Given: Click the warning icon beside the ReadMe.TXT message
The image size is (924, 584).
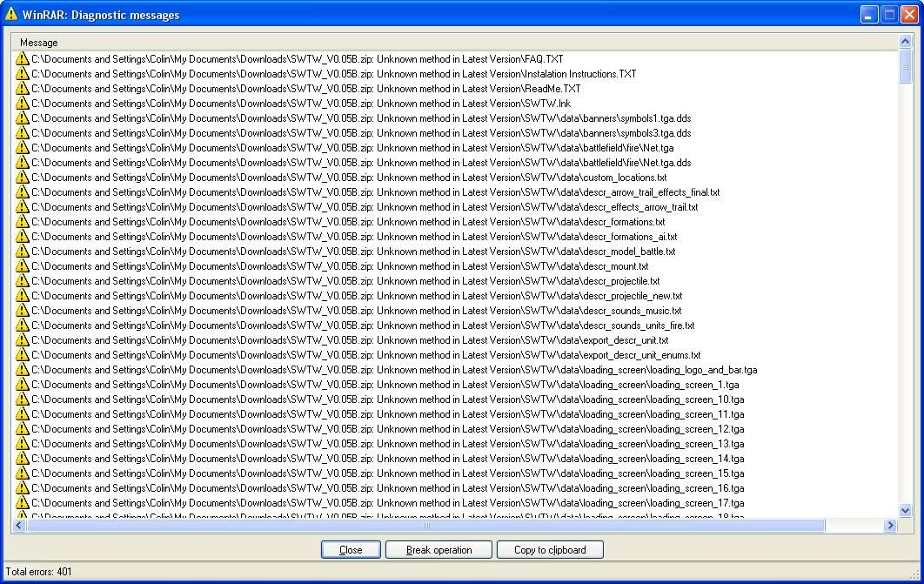Looking at the screenshot, I should click(x=22, y=89).
